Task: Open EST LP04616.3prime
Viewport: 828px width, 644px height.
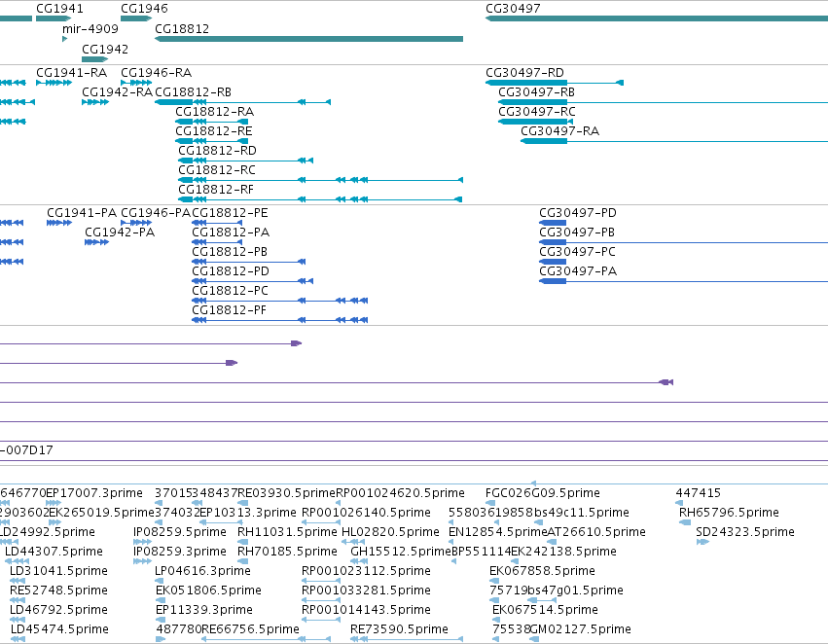Action: pos(202,571)
